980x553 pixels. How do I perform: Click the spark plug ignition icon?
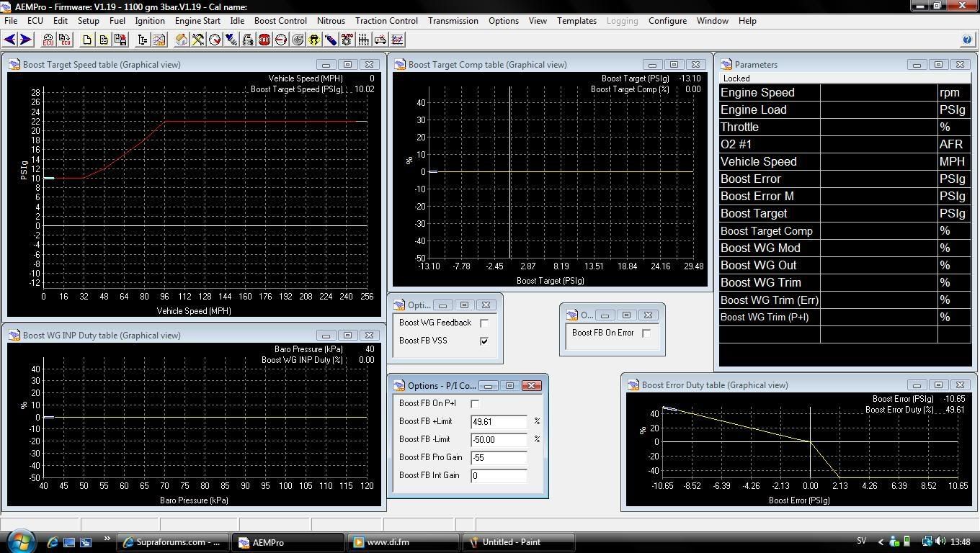coord(231,40)
